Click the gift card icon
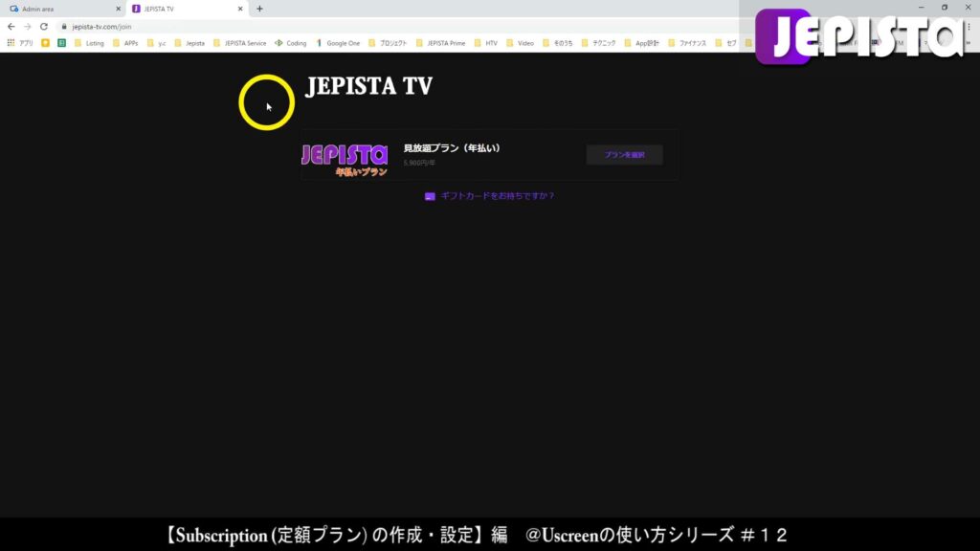This screenshot has width=980, height=551. click(430, 196)
